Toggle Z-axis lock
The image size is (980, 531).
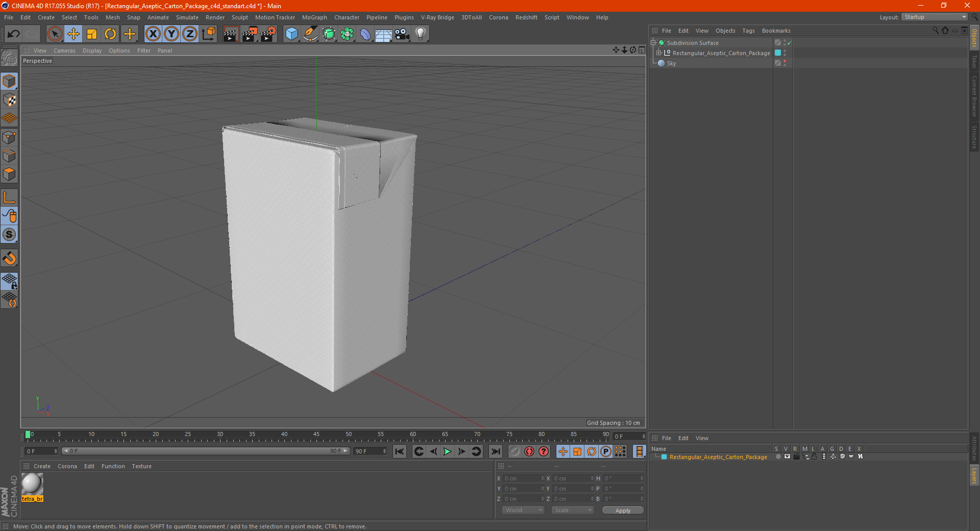[x=190, y=34]
